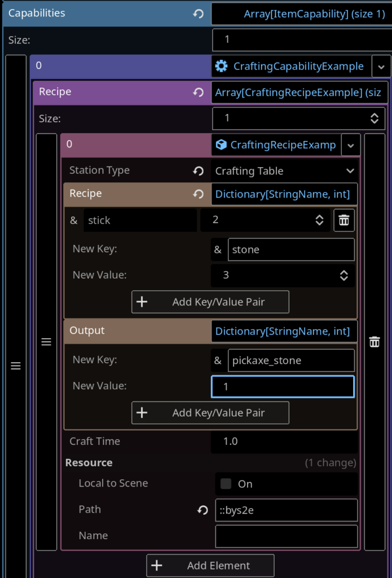This screenshot has height=578, width=392.
Task: Add Key/Value Pair to Recipe dictionary
Action: coord(210,302)
